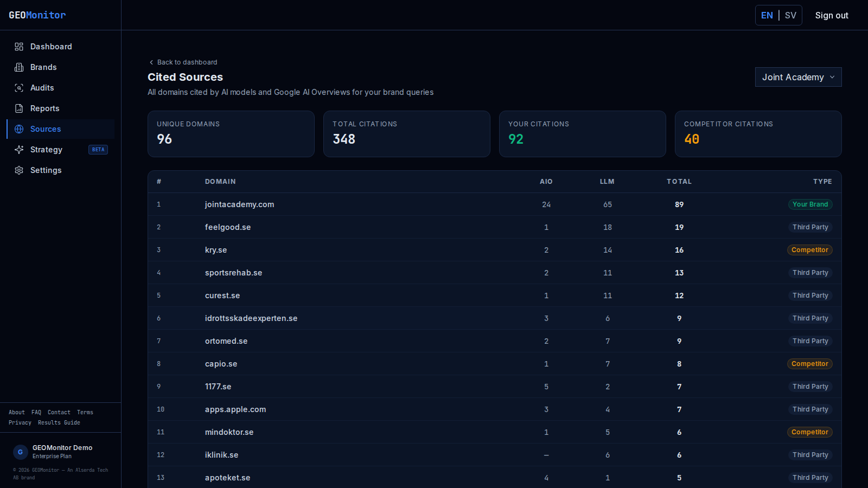Click the jointacademy.com domain row
This screenshot has height=488, width=868.
pyautogui.click(x=495, y=204)
